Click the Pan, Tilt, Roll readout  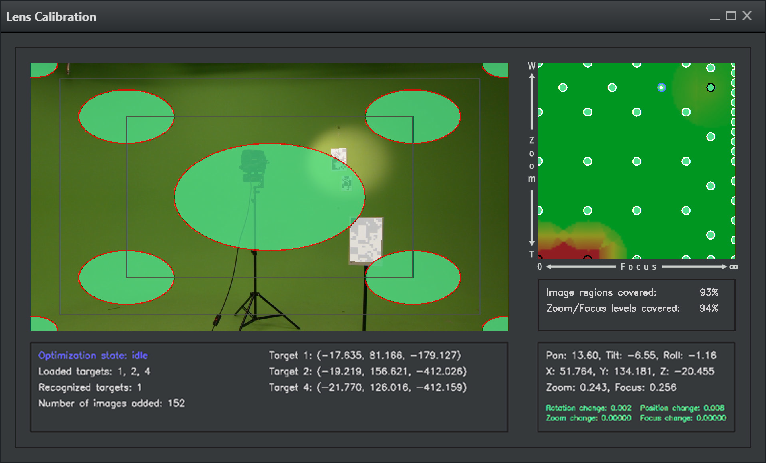(x=631, y=354)
